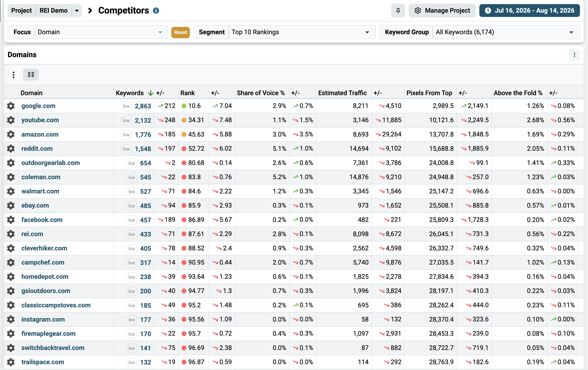Toggle the column layout view icon
588x370 pixels.
click(x=31, y=74)
